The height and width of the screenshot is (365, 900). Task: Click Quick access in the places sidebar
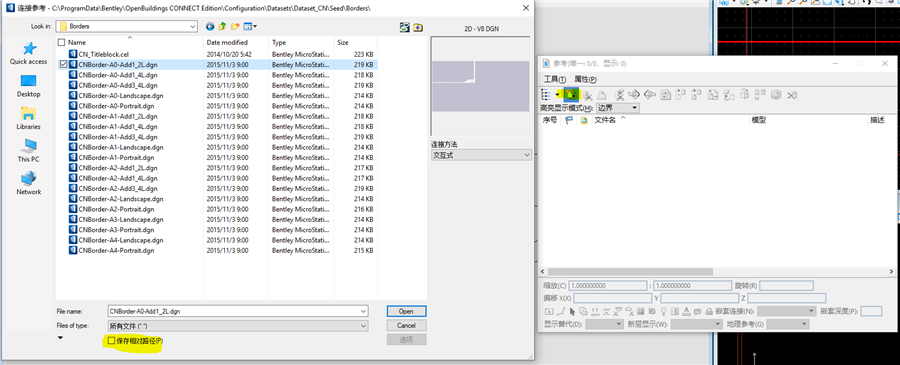pos(29,53)
